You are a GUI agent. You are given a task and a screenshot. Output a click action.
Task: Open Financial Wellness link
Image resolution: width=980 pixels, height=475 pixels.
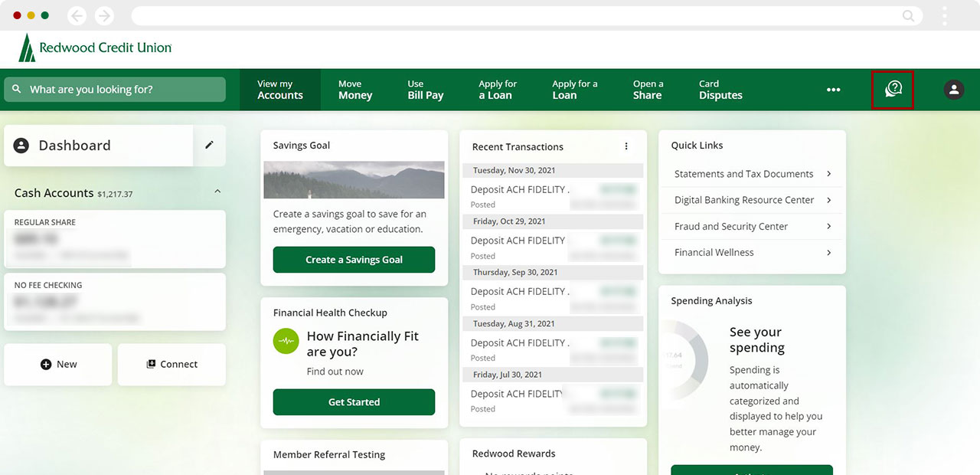(x=714, y=252)
